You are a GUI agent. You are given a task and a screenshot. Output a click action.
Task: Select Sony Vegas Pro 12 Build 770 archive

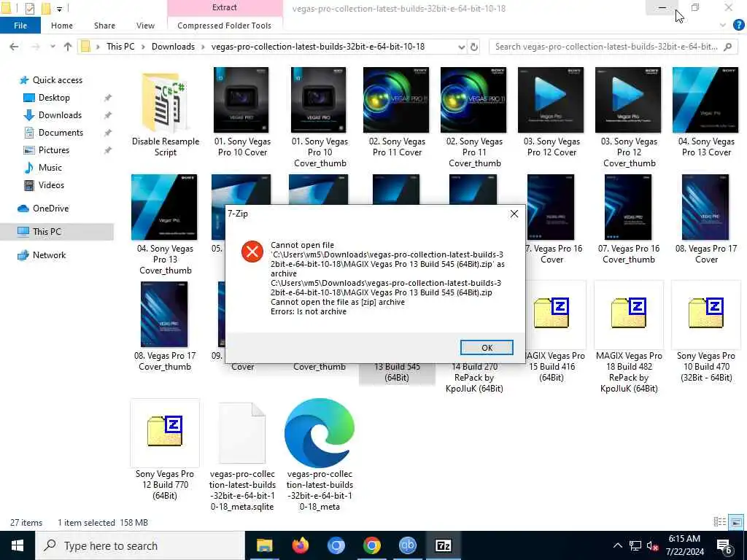click(165, 449)
